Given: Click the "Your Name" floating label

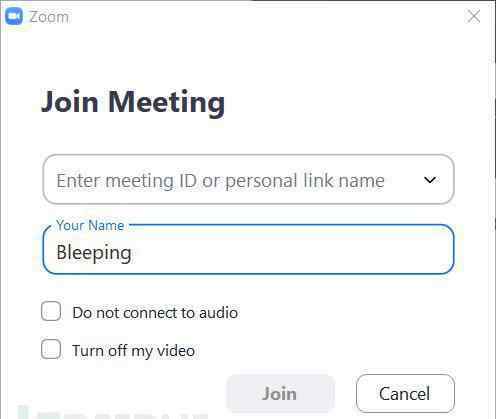Looking at the screenshot, I should click(90, 225).
